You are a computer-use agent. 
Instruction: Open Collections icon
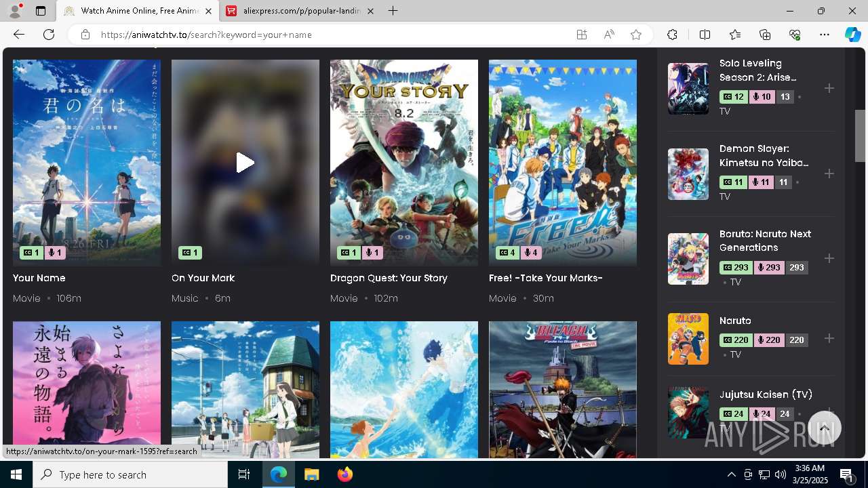(x=765, y=35)
